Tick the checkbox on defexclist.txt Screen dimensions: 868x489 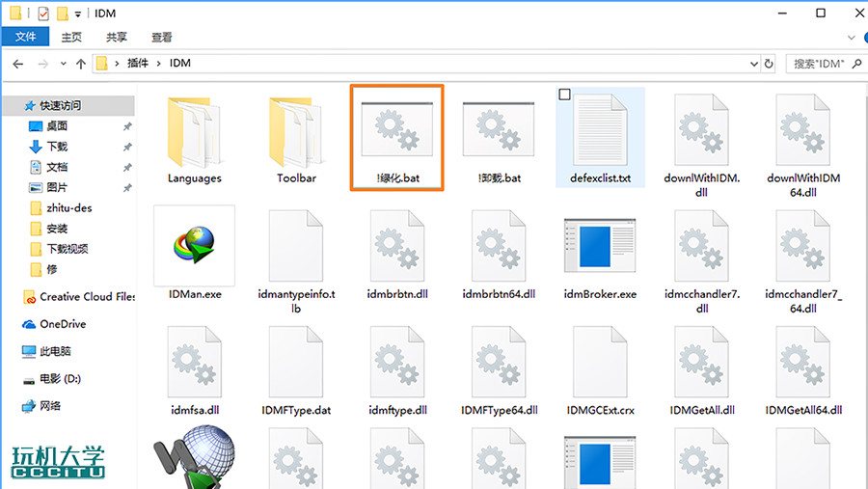565,95
